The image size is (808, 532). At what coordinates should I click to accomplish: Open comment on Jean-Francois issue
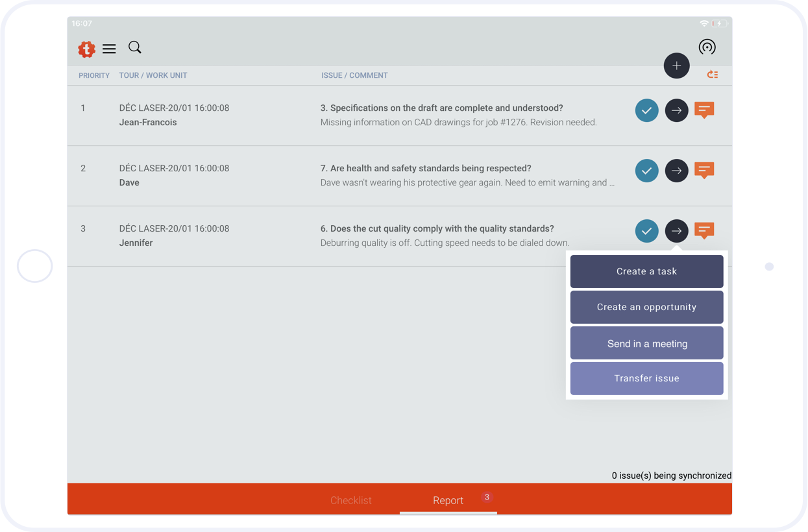pos(704,110)
